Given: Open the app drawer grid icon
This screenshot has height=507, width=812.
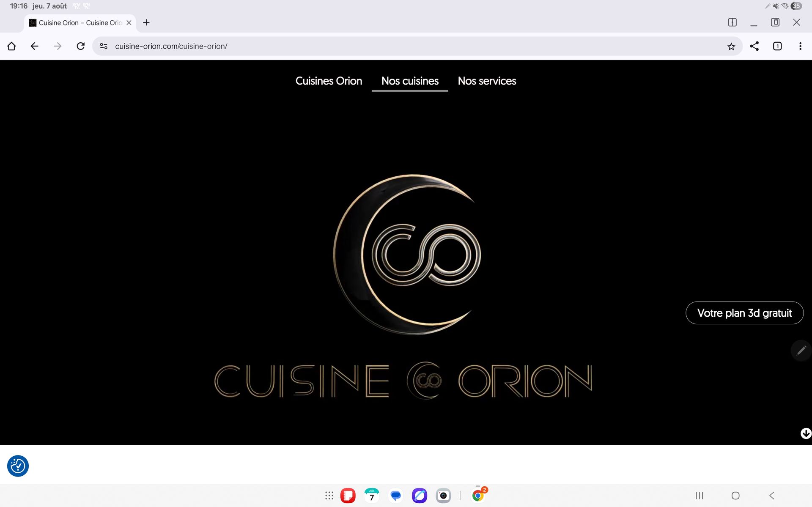Looking at the screenshot, I should [x=329, y=496].
